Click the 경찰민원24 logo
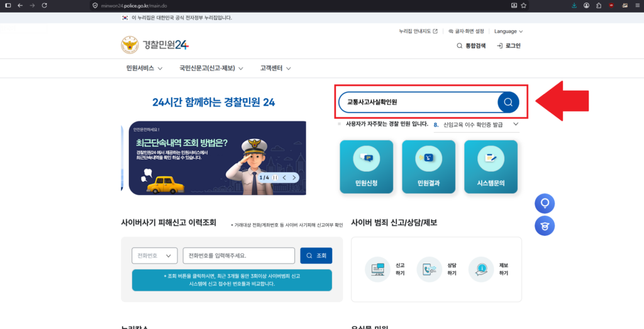Screen dimensions: 644x329 click(155, 45)
